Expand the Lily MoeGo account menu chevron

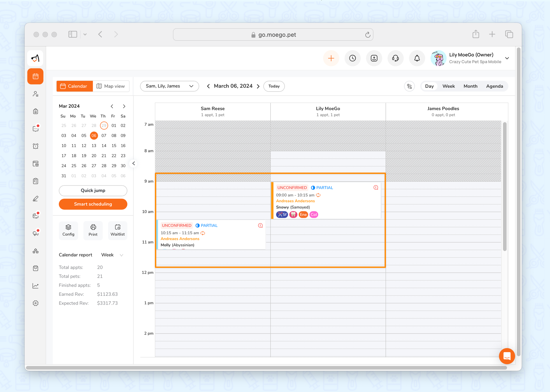pyautogui.click(x=507, y=58)
